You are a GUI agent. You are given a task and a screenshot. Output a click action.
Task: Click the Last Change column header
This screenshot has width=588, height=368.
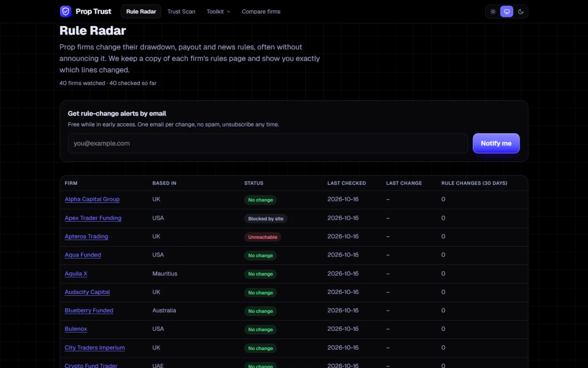[x=404, y=183]
